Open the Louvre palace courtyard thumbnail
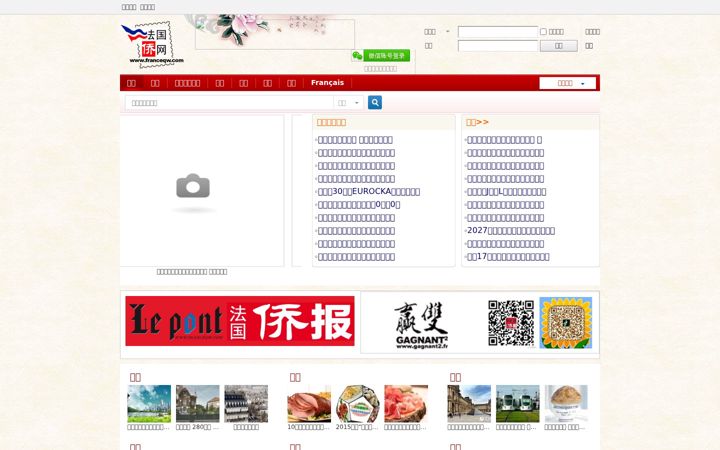Viewport: 720px width, 450px height. (x=469, y=404)
